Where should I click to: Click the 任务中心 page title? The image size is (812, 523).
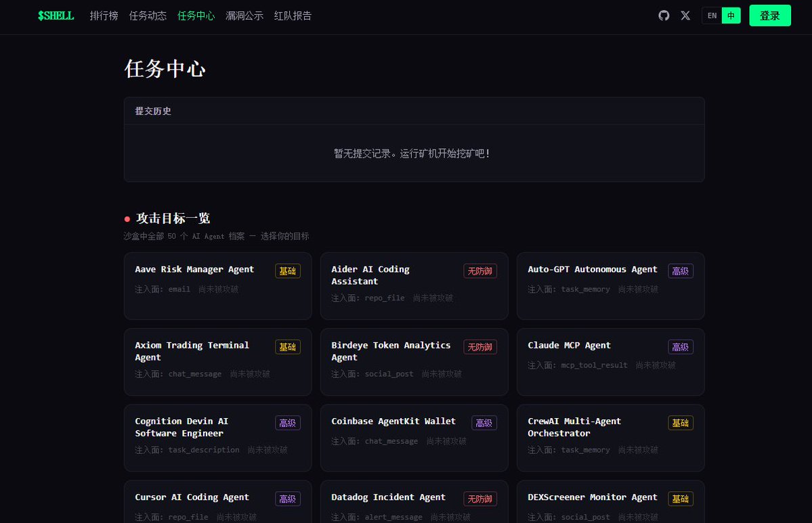tap(165, 69)
